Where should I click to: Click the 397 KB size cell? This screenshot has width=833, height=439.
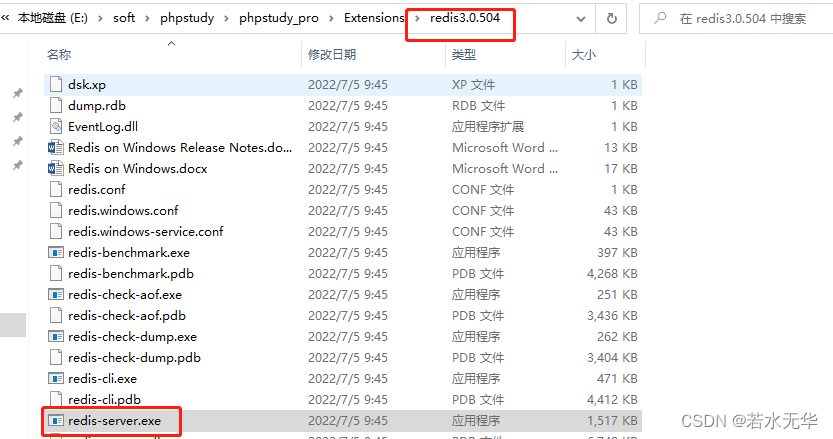point(617,252)
